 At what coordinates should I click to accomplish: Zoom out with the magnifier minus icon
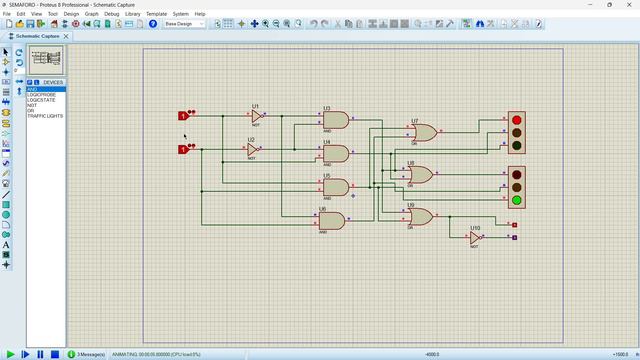(276, 24)
